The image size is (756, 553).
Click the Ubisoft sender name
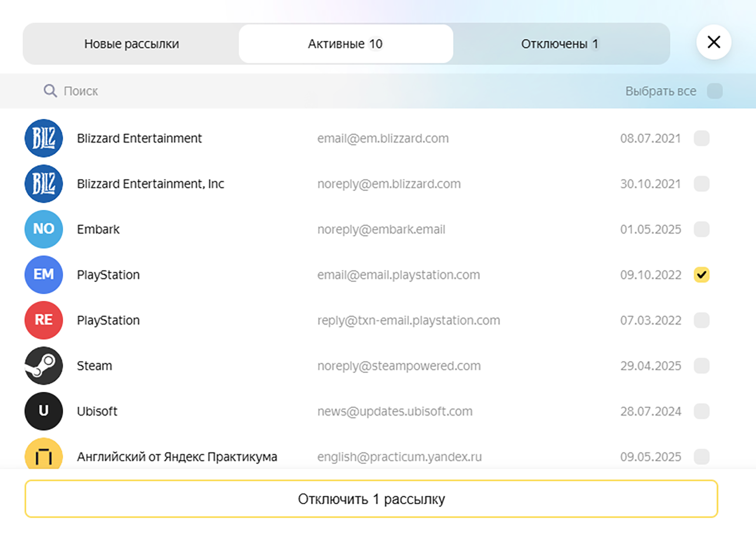pos(97,411)
